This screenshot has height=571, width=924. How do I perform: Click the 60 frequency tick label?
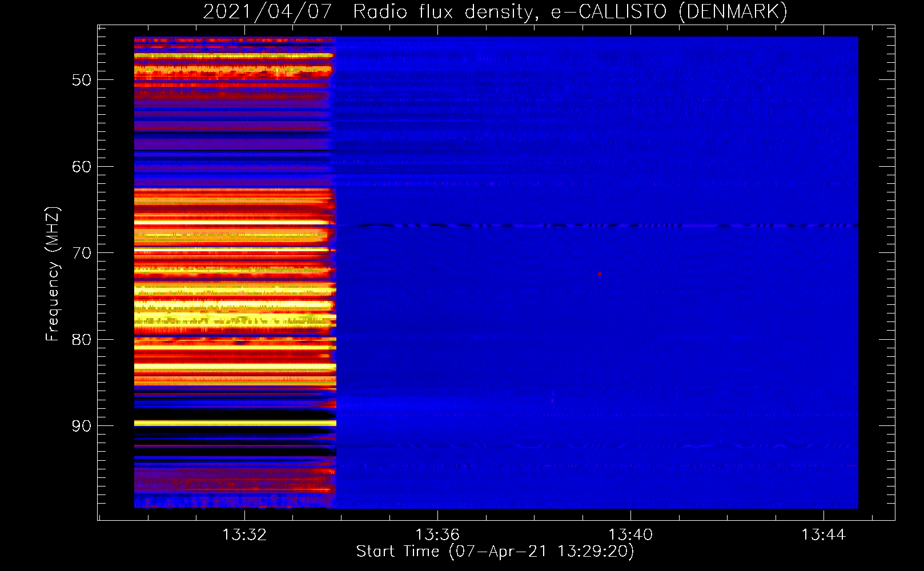click(82, 167)
